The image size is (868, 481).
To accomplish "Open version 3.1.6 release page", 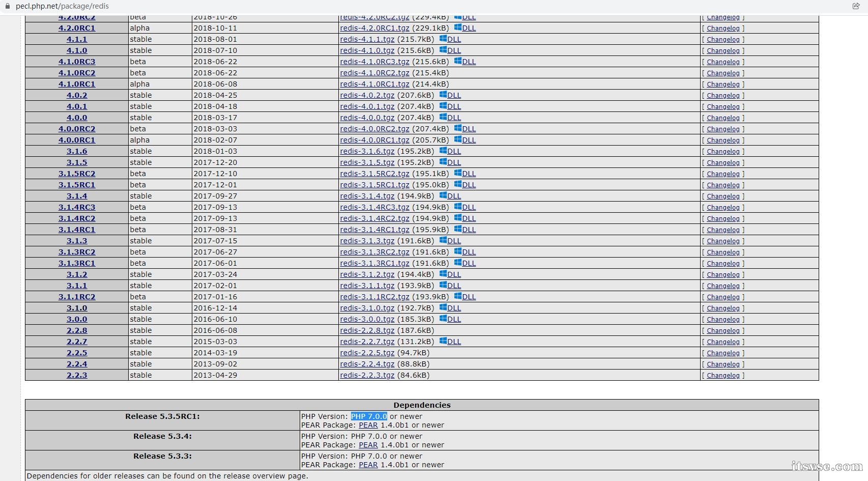I will [x=77, y=151].
